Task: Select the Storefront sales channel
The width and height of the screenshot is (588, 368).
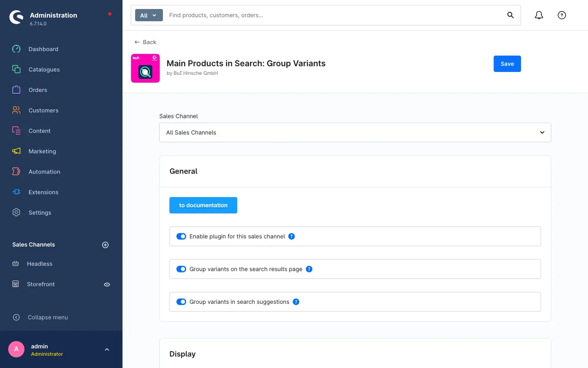Action: (41, 284)
